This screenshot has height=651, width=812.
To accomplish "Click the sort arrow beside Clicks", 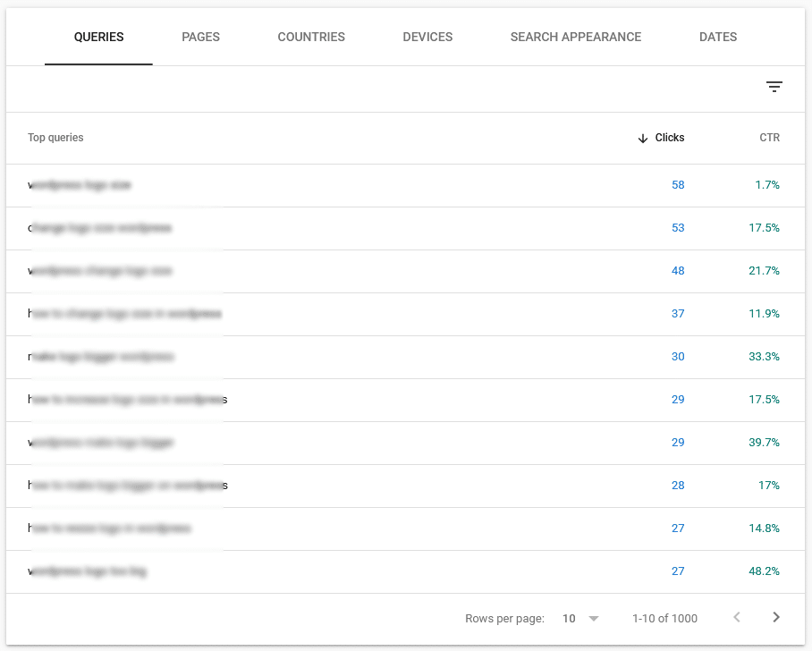I will coord(642,138).
